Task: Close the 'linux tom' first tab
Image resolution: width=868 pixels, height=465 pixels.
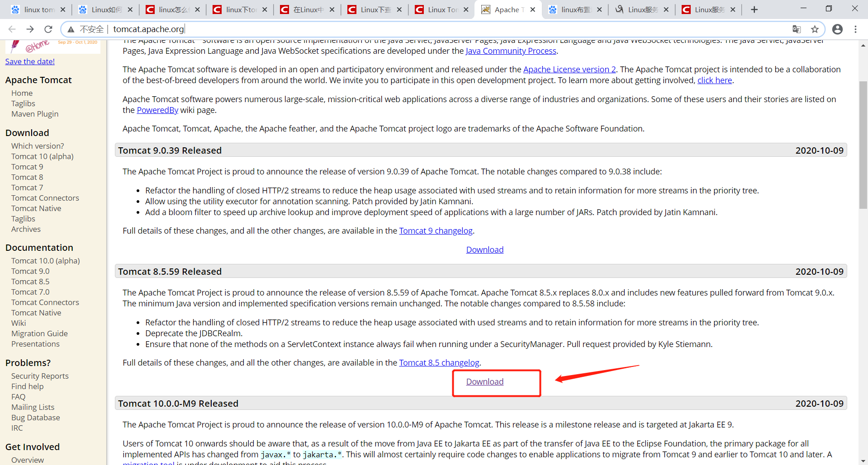Action: click(x=62, y=9)
